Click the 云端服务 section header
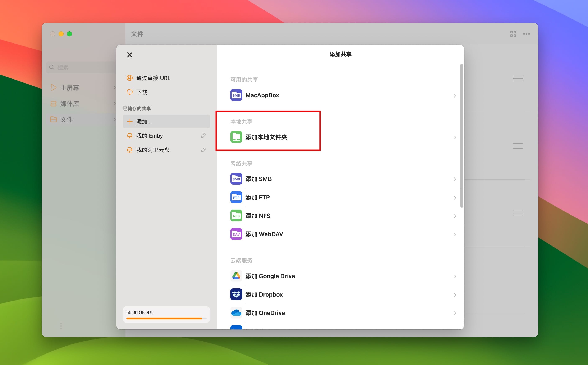 241,261
